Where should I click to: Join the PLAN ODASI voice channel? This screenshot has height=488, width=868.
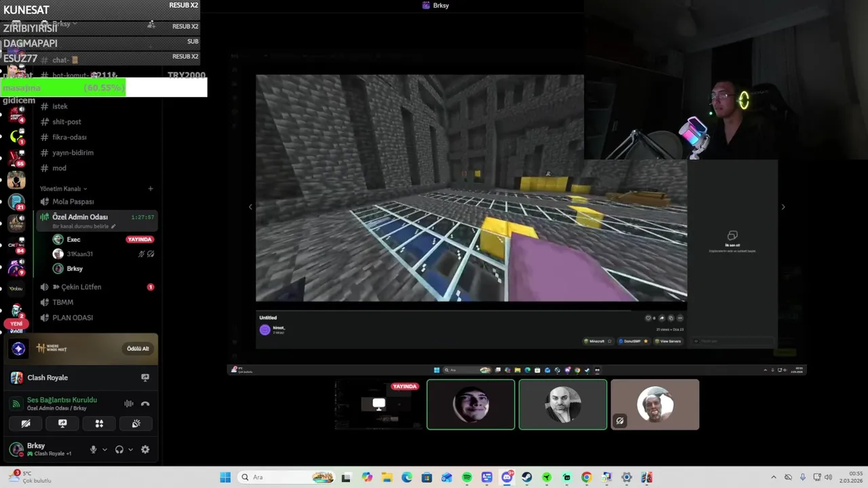(97, 318)
